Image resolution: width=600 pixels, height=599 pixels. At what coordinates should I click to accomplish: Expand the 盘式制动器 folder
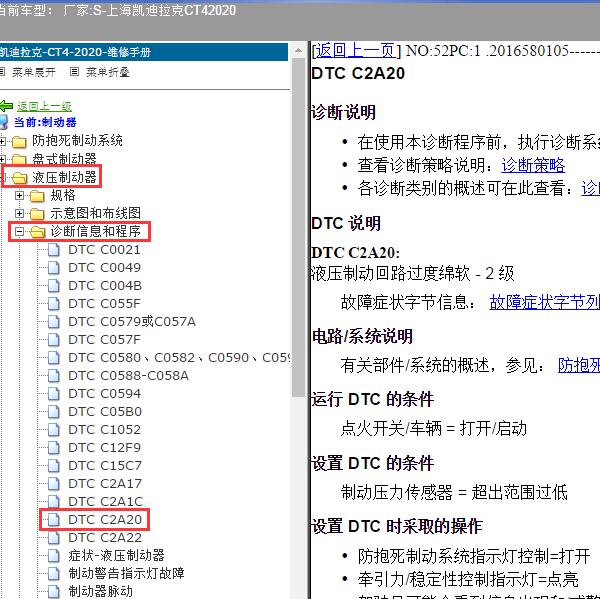[3, 159]
